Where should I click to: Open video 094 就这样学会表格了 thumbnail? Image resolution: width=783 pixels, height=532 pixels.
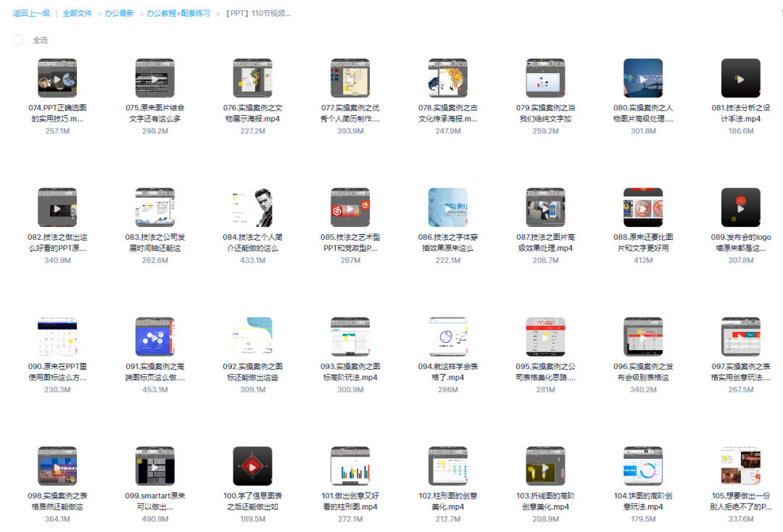click(447, 336)
